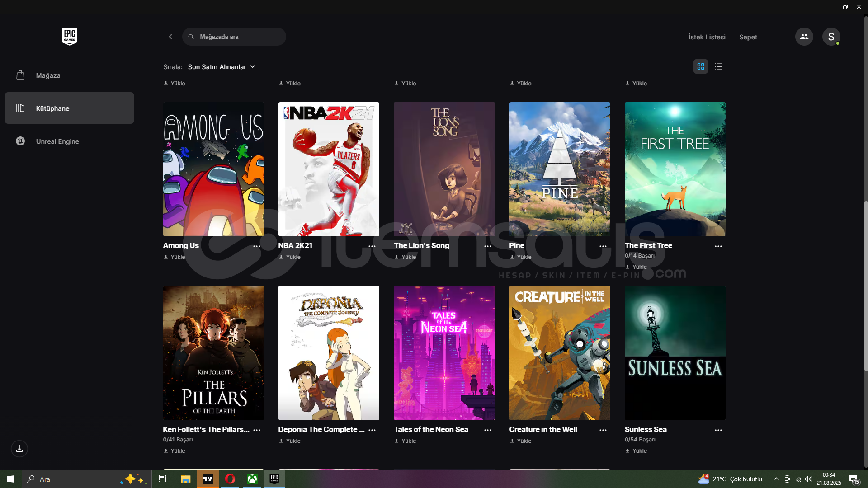Open the volume icon in system tray
Viewport: 868px width, 488px height.
(808, 479)
